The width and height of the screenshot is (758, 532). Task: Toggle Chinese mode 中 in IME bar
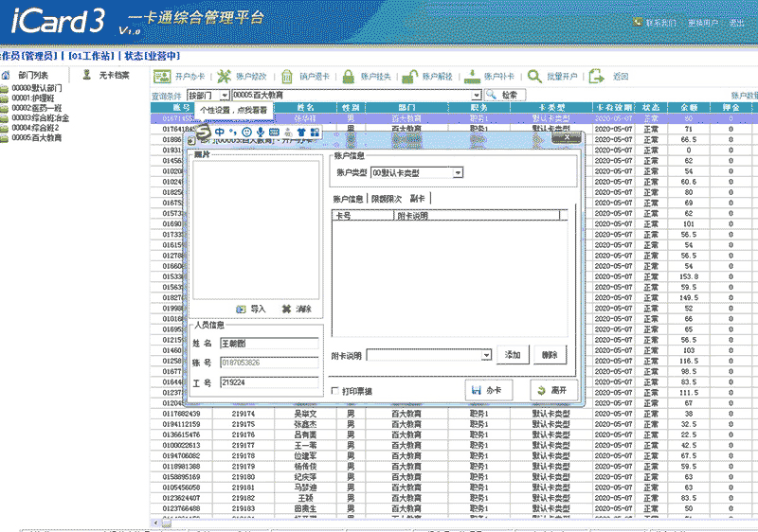pos(220,132)
